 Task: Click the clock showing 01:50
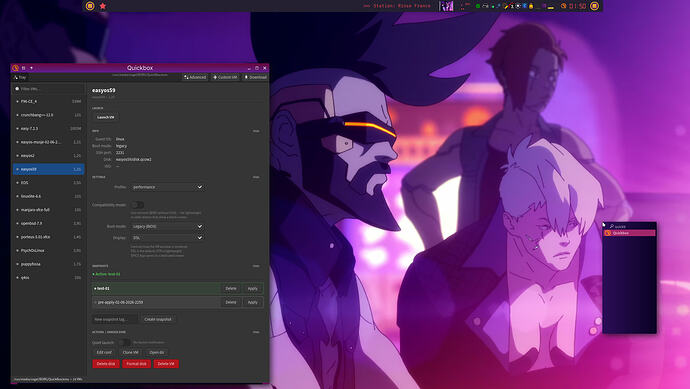[x=577, y=6]
